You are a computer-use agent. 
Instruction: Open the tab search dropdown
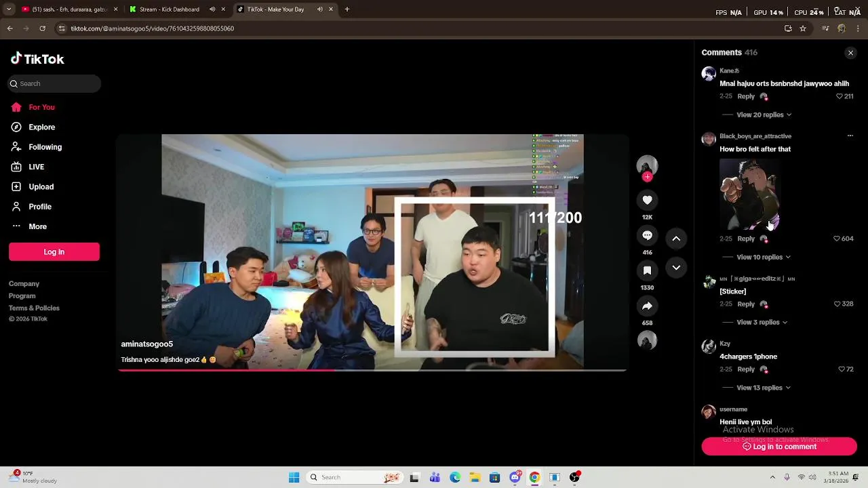(9, 9)
